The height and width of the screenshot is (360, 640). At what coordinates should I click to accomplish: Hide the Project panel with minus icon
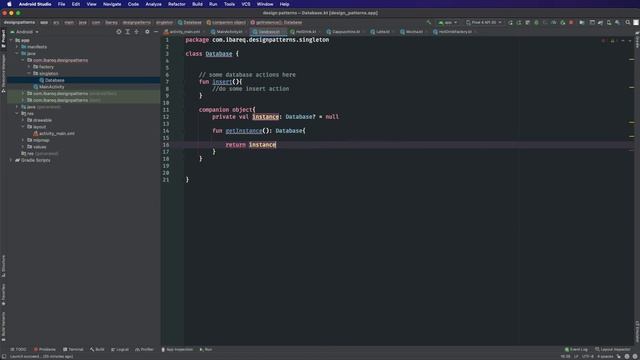[x=156, y=31]
